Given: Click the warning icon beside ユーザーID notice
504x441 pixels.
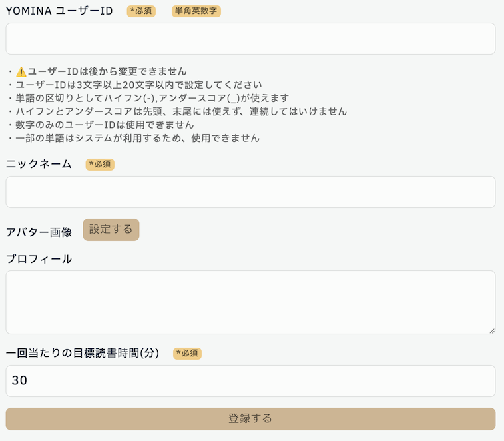Looking at the screenshot, I should click(21, 71).
